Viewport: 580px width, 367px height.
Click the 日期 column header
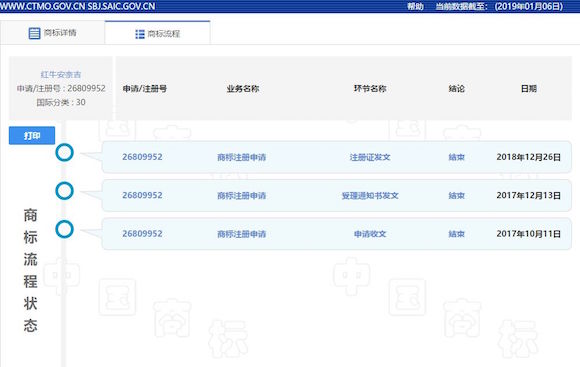(x=529, y=89)
